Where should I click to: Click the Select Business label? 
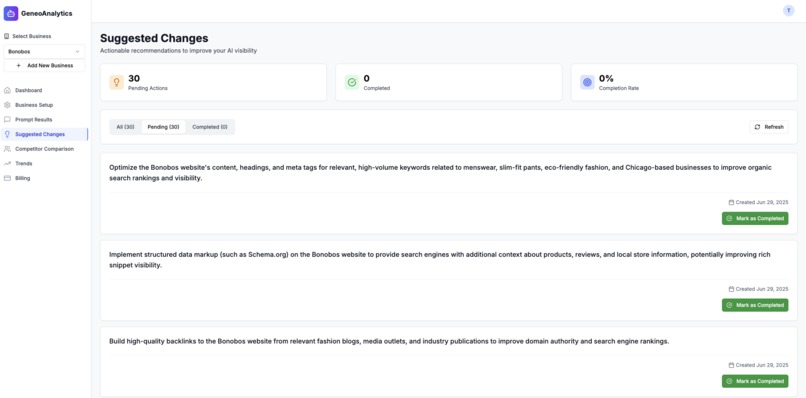(x=32, y=37)
